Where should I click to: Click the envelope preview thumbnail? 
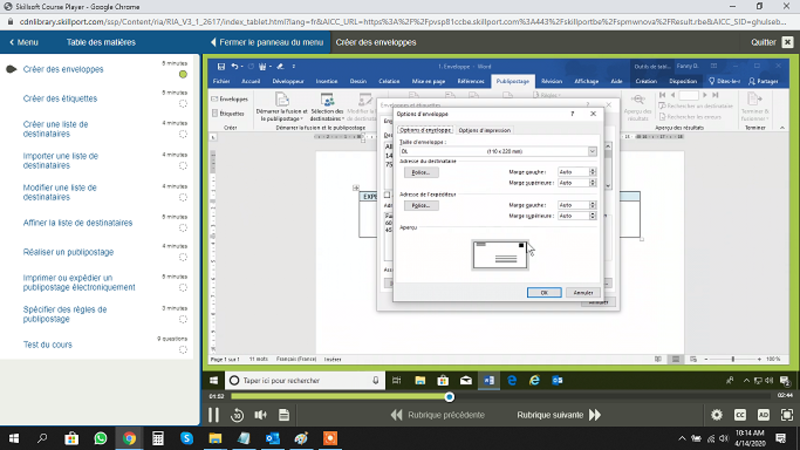pyautogui.click(x=500, y=254)
